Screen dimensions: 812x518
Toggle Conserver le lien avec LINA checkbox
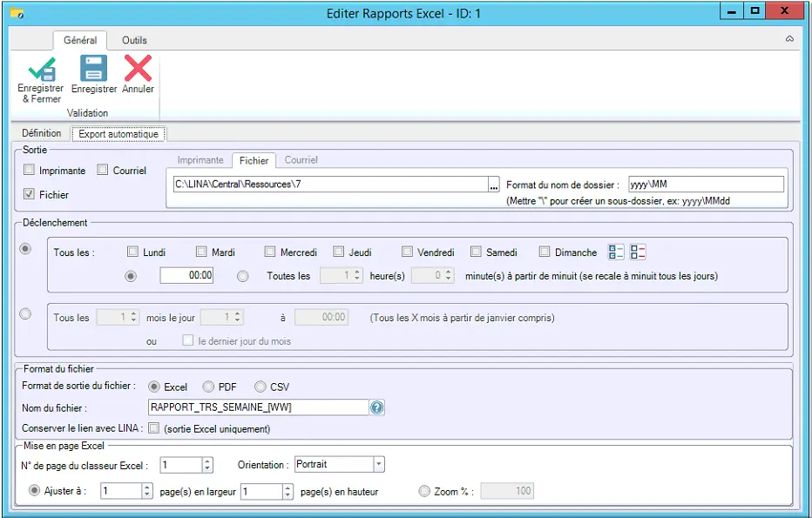click(154, 428)
